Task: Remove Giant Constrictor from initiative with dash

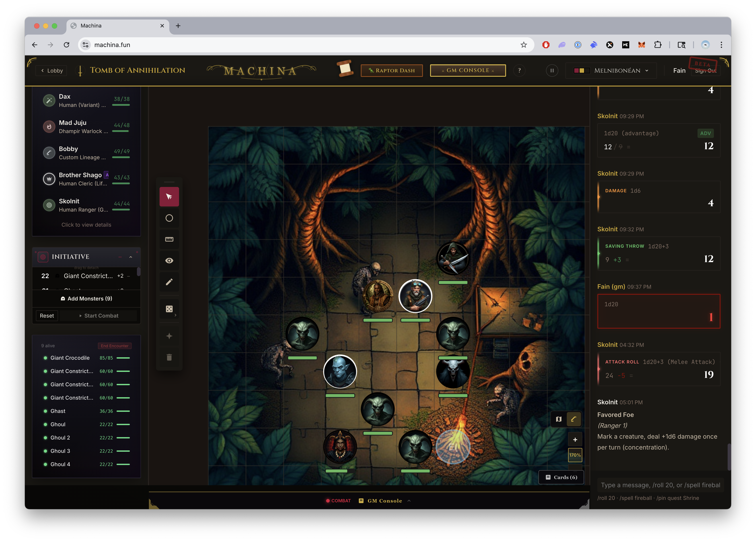Action: 128,276
